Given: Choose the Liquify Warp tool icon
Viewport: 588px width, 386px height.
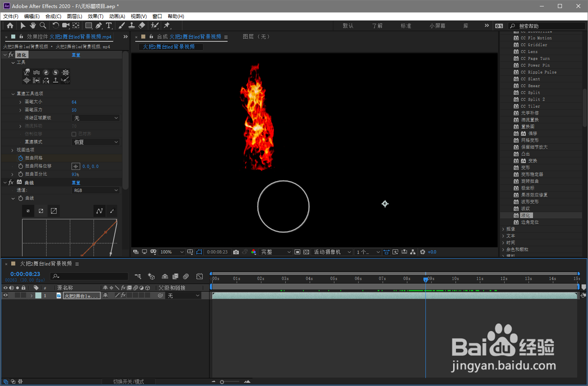Looking at the screenshot, I should pyautogui.click(x=27, y=72).
